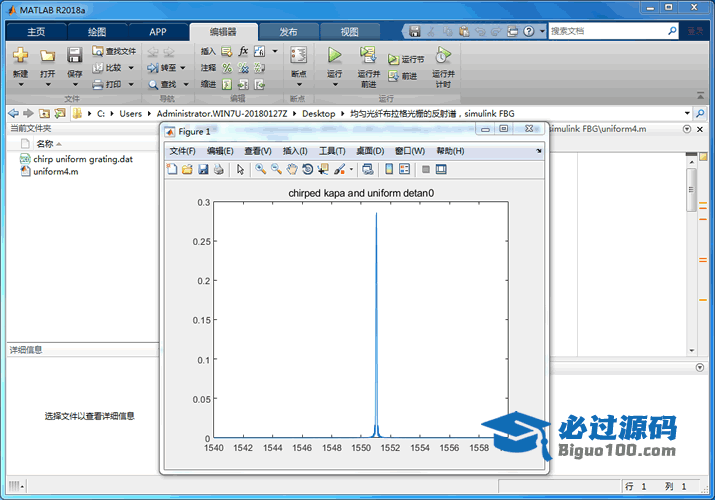Click the comment percent icon
Image resolution: width=715 pixels, height=500 pixels.
pos(227,68)
